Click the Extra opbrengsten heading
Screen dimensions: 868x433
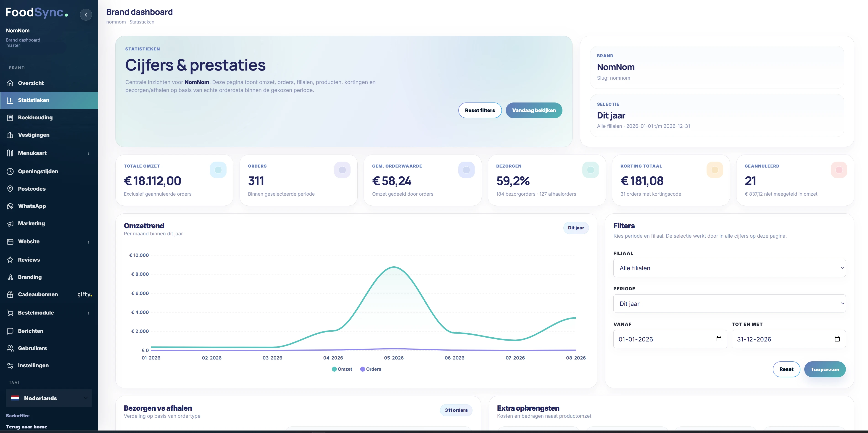[528, 408]
